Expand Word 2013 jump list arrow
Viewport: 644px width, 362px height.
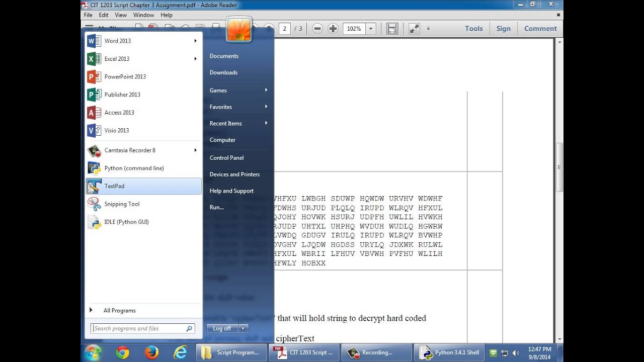[195, 41]
